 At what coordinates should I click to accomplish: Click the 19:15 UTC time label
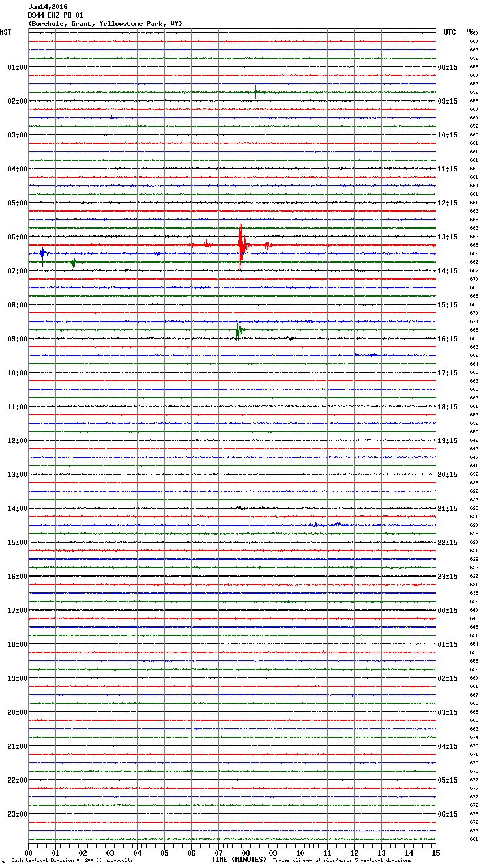pyautogui.click(x=448, y=441)
